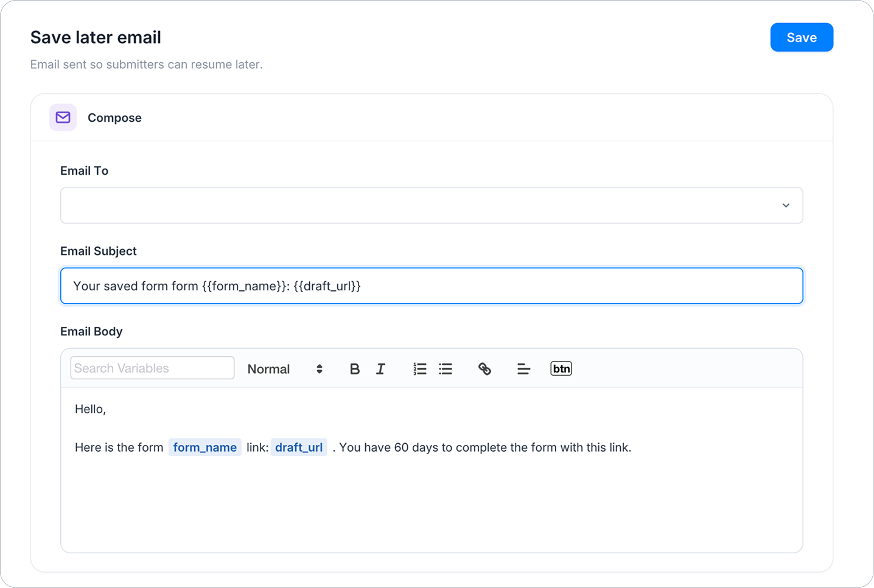Click the insert link icon
Image resolution: width=874 pixels, height=588 pixels.
[x=484, y=369]
